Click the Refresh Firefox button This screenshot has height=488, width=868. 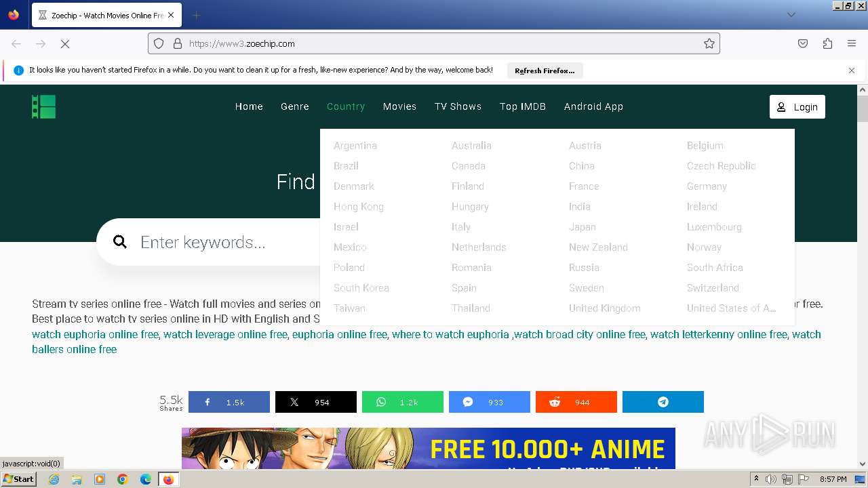tap(545, 70)
